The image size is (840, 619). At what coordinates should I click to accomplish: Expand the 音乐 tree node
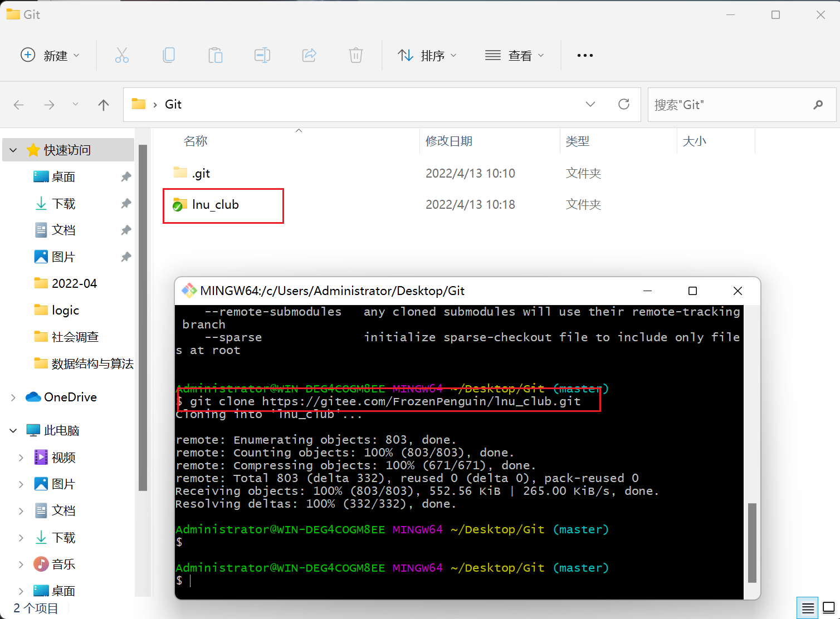pyautogui.click(x=21, y=564)
